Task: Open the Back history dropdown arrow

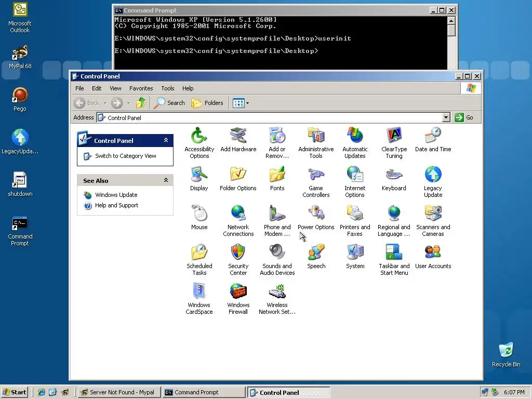Action: (x=105, y=103)
